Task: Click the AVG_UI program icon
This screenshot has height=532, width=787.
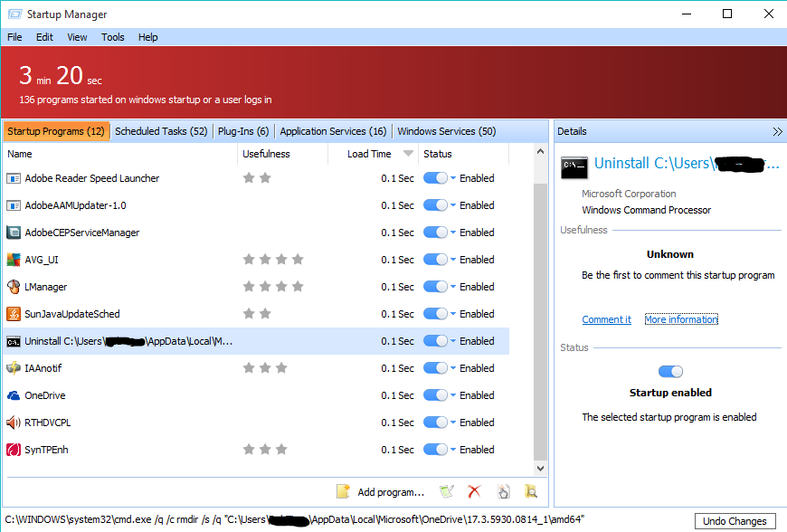Action: [x=14, y=260]
